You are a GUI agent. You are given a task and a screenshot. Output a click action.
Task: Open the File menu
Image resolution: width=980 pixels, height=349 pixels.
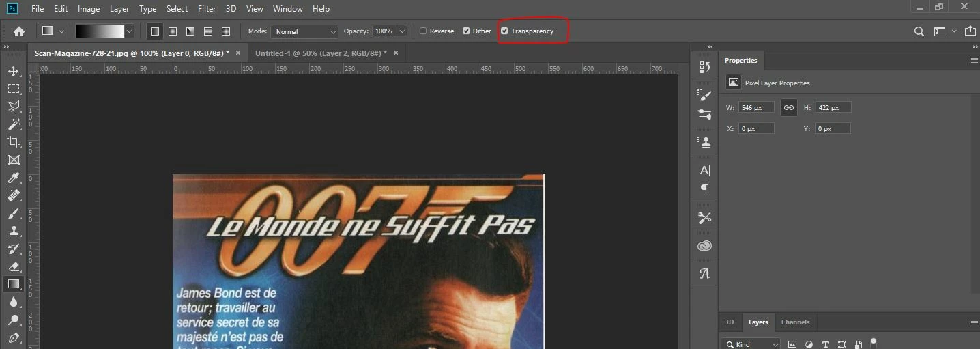(38, 9)
